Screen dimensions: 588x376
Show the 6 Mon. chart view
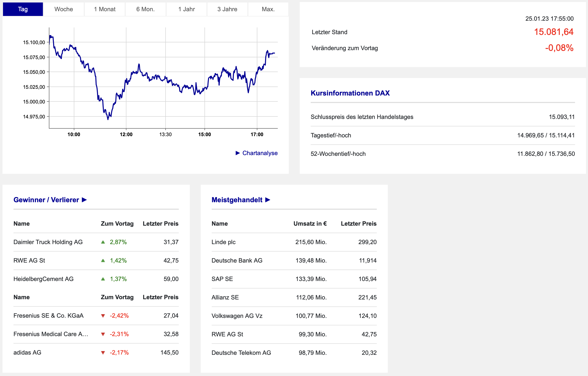tap(145, 9)
